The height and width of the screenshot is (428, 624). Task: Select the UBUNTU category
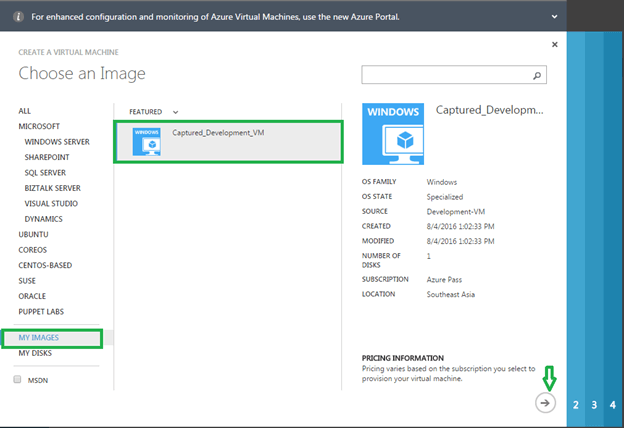click(33, 235)
